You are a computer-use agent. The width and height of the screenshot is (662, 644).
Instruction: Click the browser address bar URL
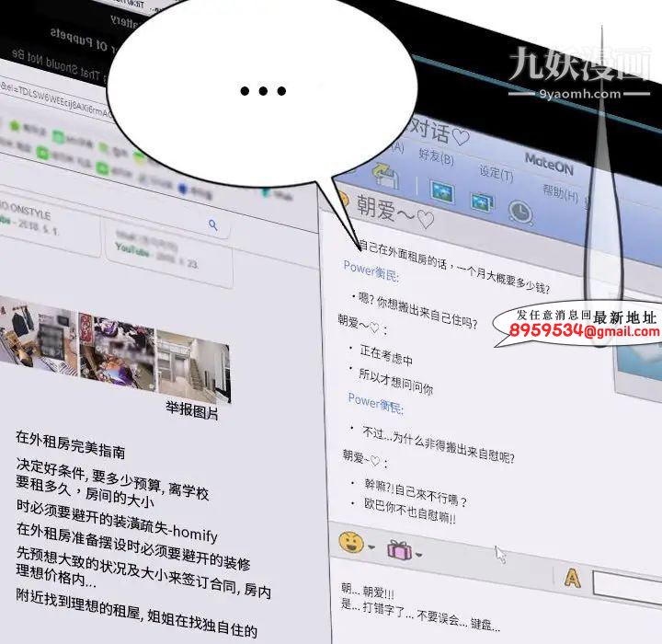click(55, 100)
